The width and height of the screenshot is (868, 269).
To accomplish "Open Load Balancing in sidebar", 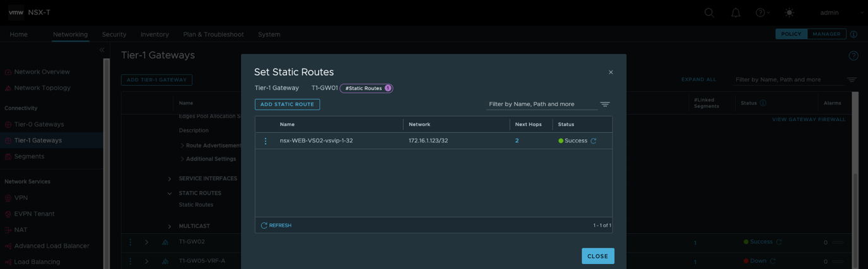I will click(x=37, y=262).
